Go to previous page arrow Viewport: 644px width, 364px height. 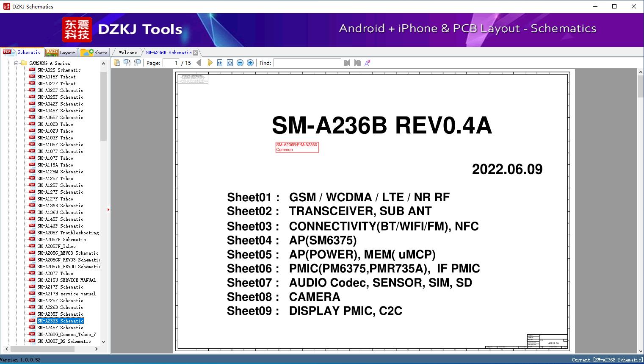pos(199,63)
